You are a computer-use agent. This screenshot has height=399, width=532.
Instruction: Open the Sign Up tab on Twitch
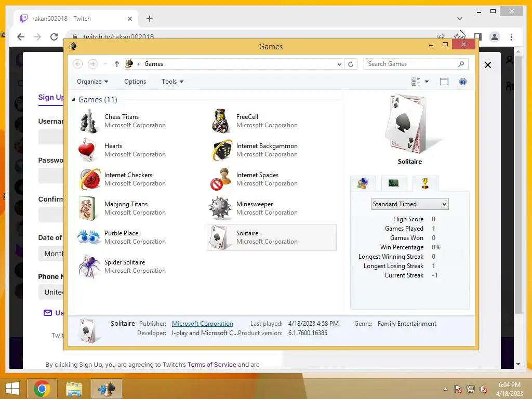pos(51,97)
